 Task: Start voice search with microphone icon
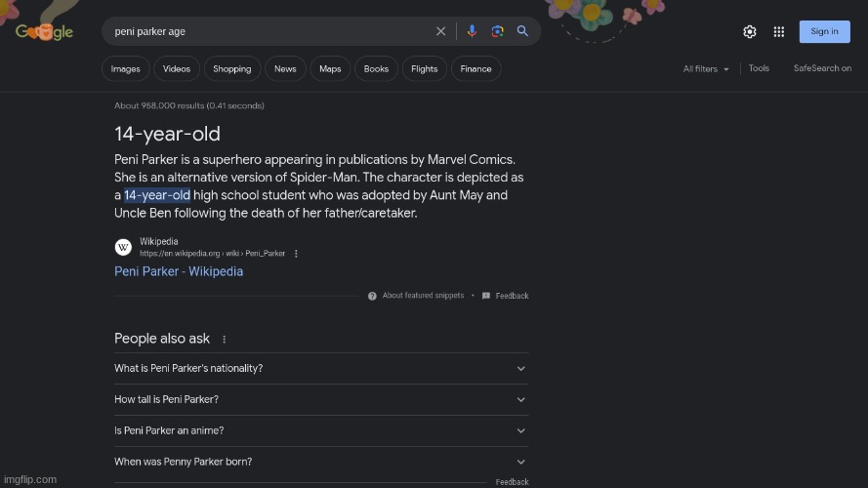(x=472, y=31)
